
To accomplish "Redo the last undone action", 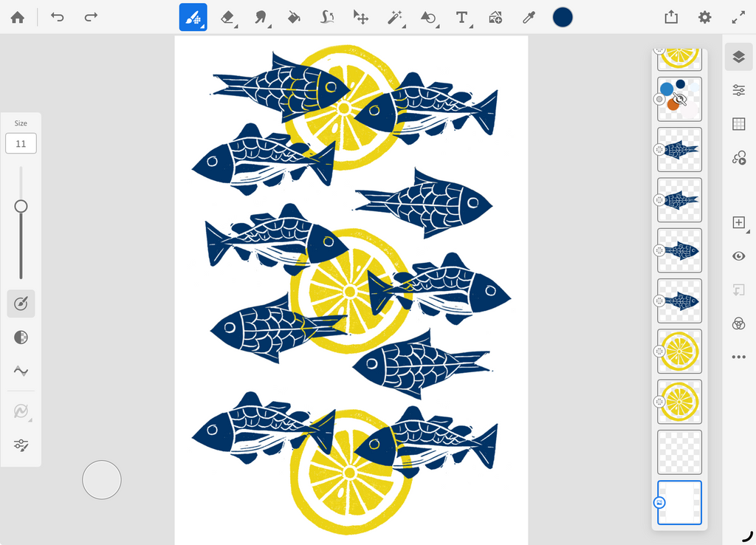I will click(x=91, y=18).
